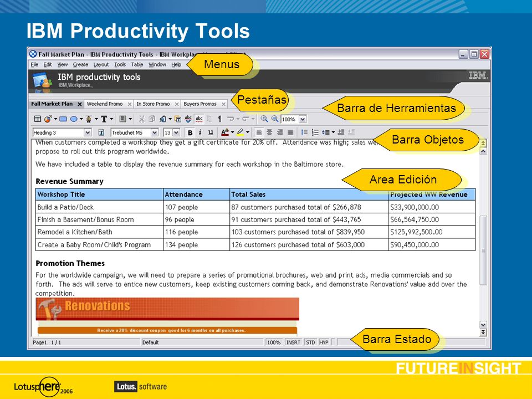Click the grayed Cut scissors icon

(141, 119)
